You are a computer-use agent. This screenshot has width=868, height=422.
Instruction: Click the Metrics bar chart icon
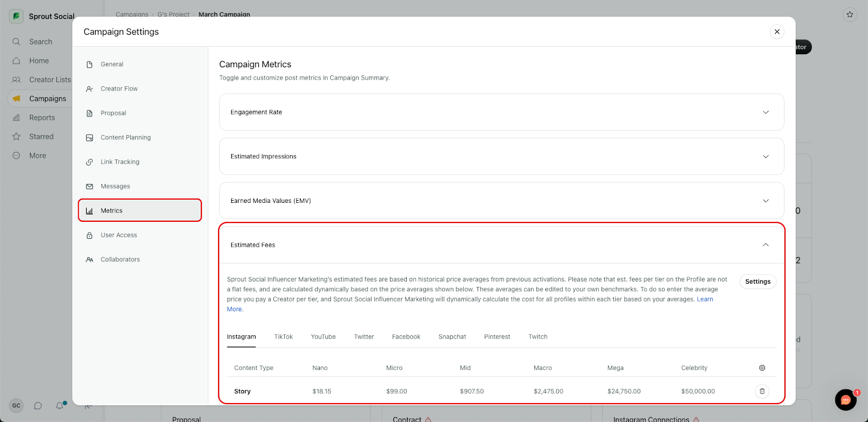[x=90, y=211]
